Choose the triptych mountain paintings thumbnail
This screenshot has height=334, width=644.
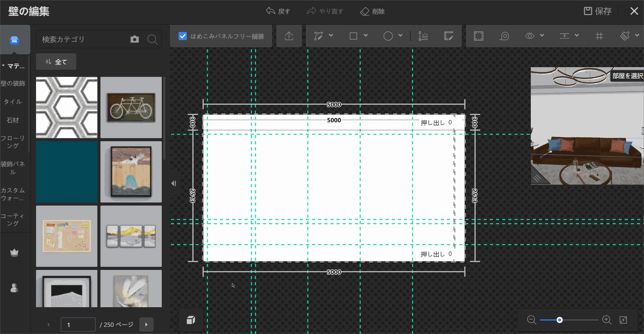coord(131,236)
